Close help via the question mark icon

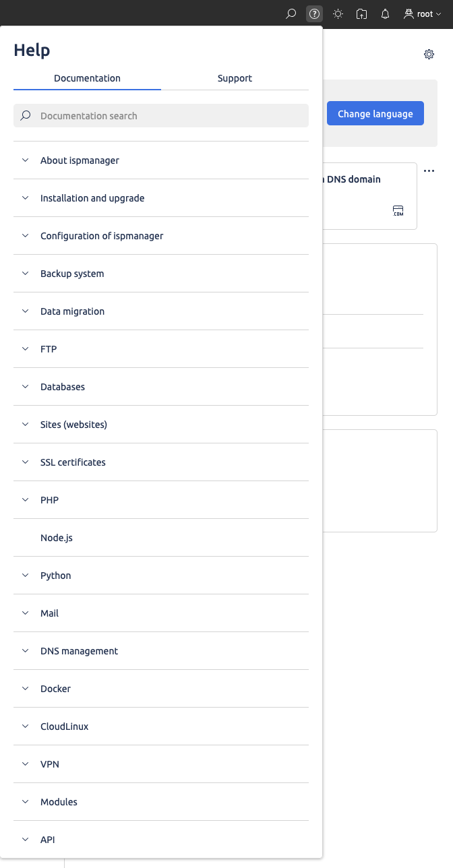coord(314,13)
